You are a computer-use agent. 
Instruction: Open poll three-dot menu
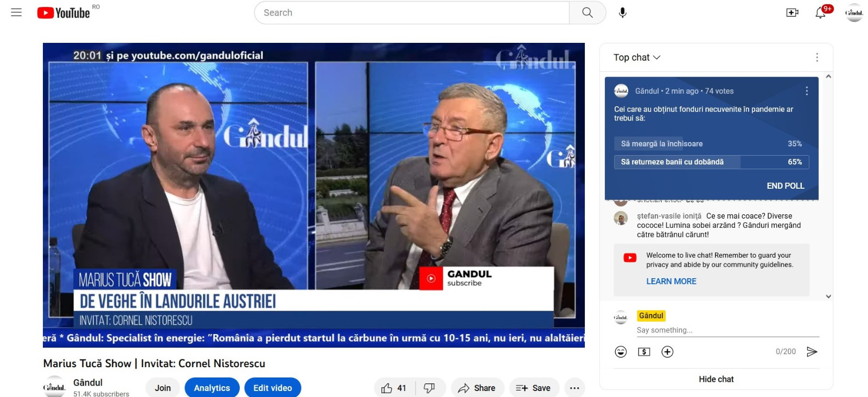(807, 91)
